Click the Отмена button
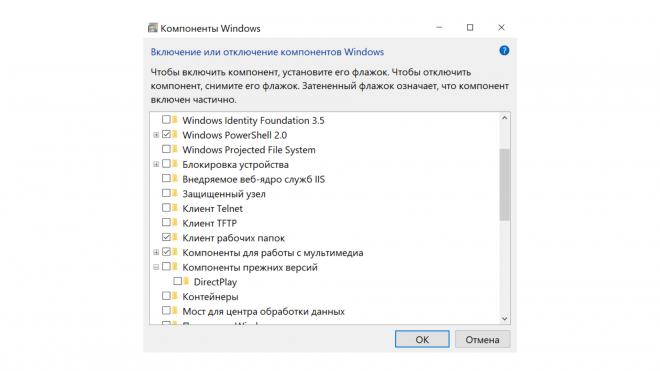 482,339
